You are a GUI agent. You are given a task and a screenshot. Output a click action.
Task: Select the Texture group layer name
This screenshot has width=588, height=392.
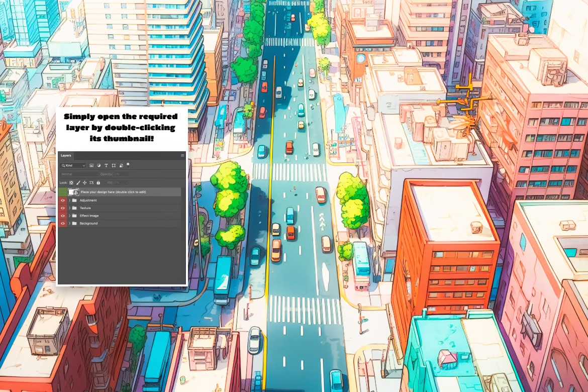point(85,208)
